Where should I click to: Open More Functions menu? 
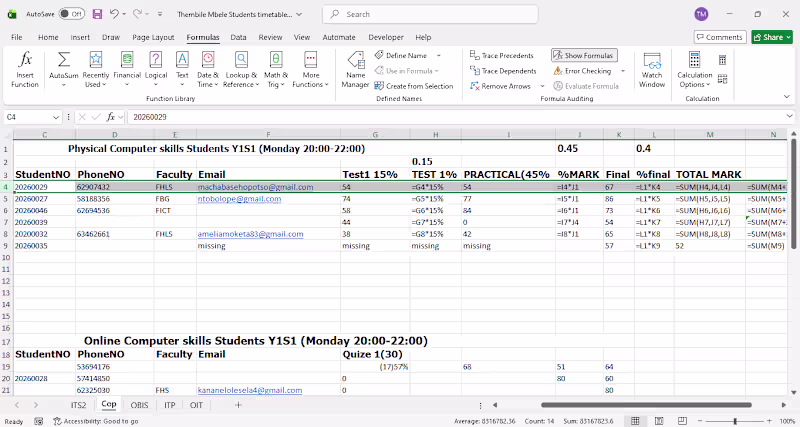point(310,69)
